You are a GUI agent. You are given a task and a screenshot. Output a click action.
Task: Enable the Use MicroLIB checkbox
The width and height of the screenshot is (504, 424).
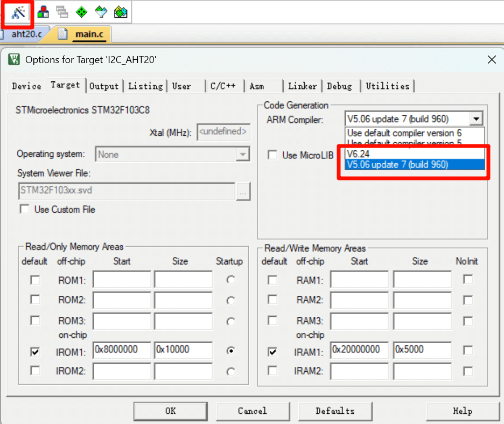[x=273, y=155]
